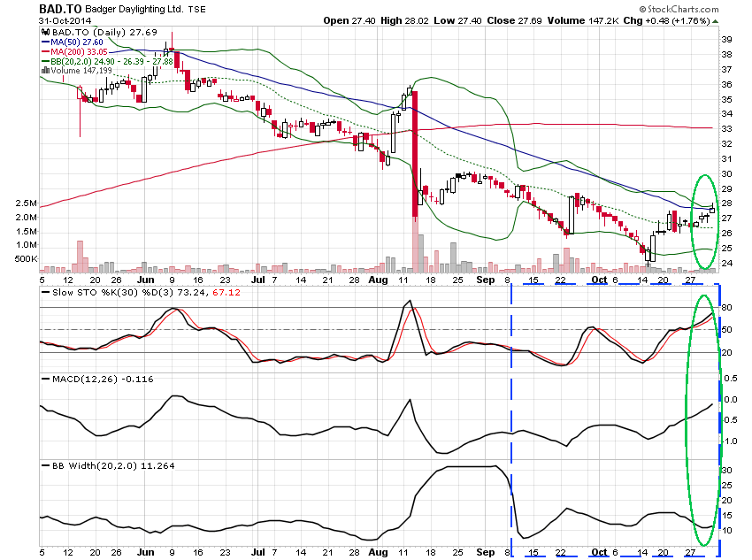752x560 pixels.
Task: Open the StockCharts.com copyright link
Action: click(x=679, y=9)
